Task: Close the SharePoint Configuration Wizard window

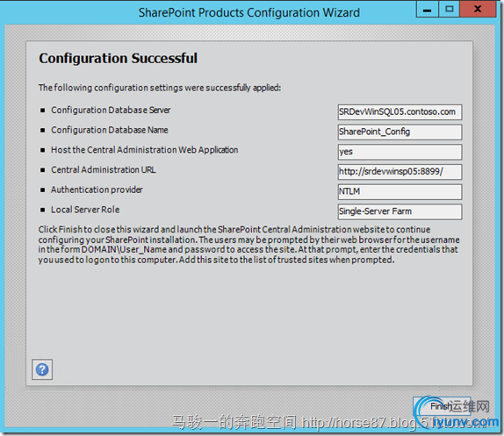Action: tap(478, 9)
